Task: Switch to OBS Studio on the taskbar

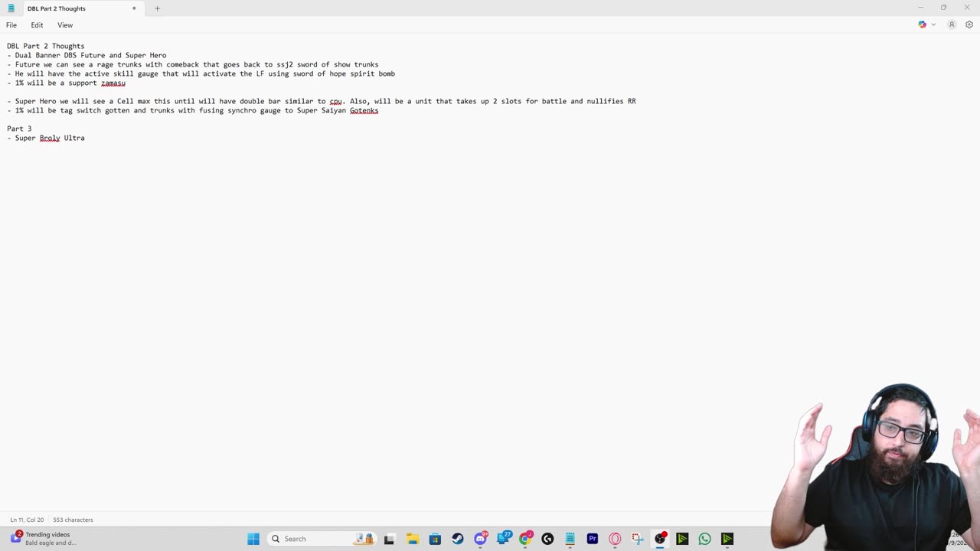Action: 660,539
